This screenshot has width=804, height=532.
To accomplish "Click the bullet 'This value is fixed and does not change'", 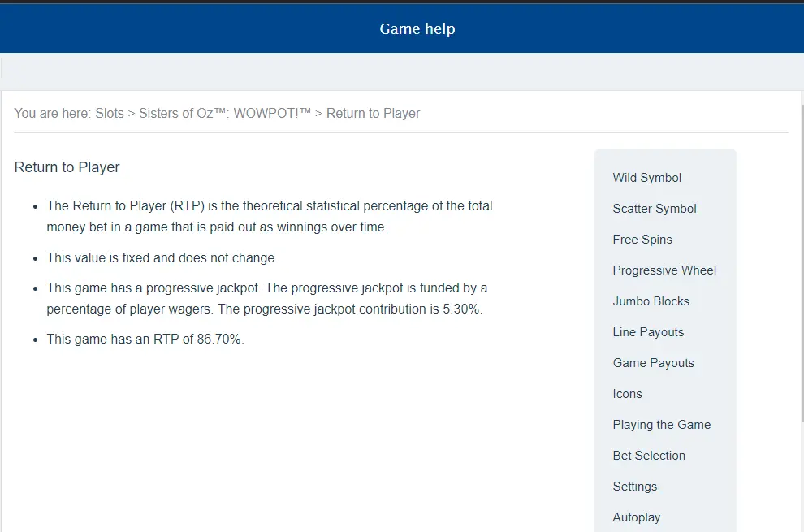I will point(162,257).
